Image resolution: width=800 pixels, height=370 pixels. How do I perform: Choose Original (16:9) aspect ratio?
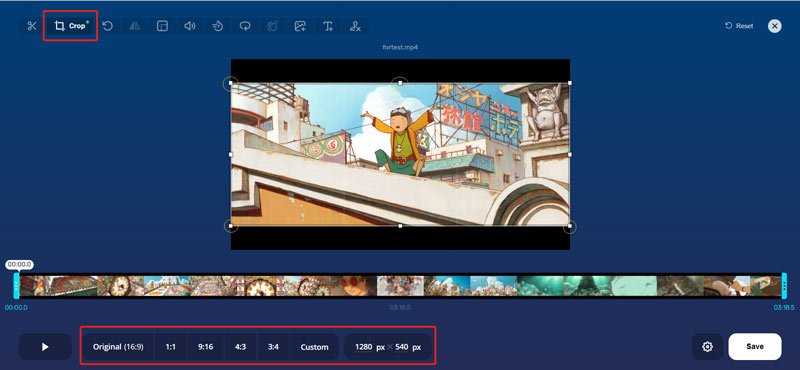point(118,347)
